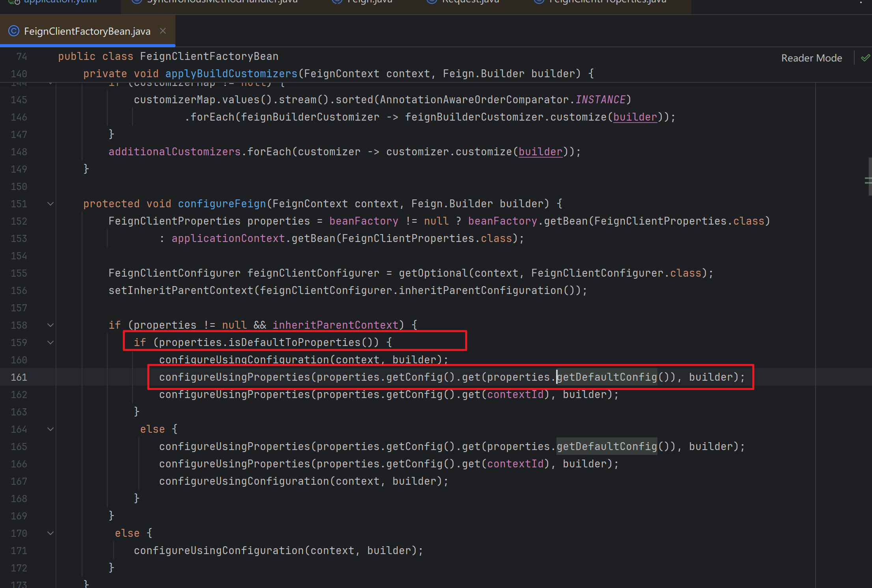
Task: Click underlined builder on line 148
Action: tap(541, 152)
